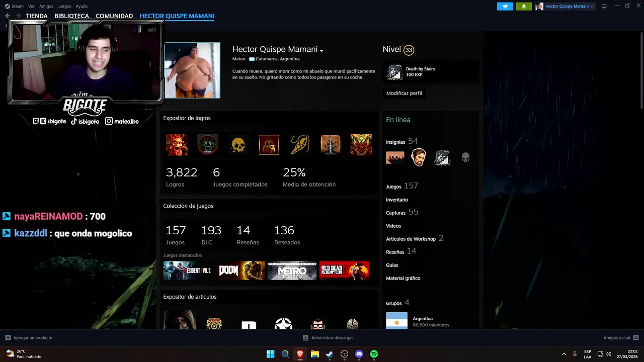The image size is (644, 362).
Task: Click the DOOM featured game banner
Action: point(242,270)
